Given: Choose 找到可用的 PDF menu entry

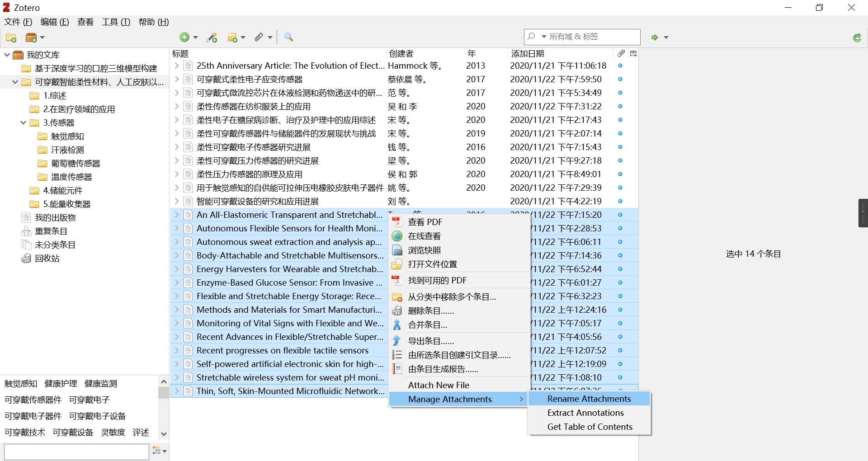Looking at the screenshot, I should (x=459, y=280).
